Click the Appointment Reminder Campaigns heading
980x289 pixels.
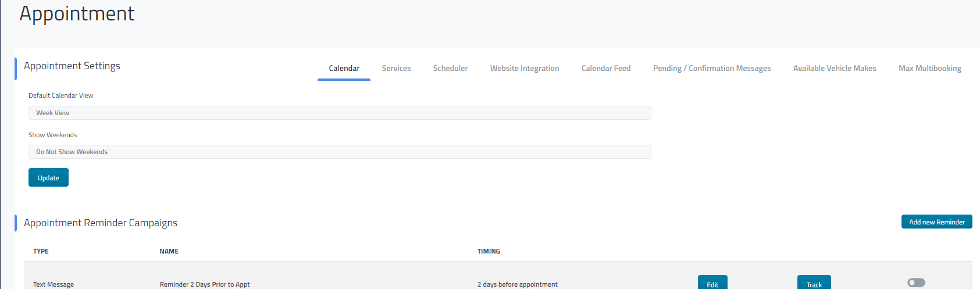pyautogui.click(x=101, y=223)
